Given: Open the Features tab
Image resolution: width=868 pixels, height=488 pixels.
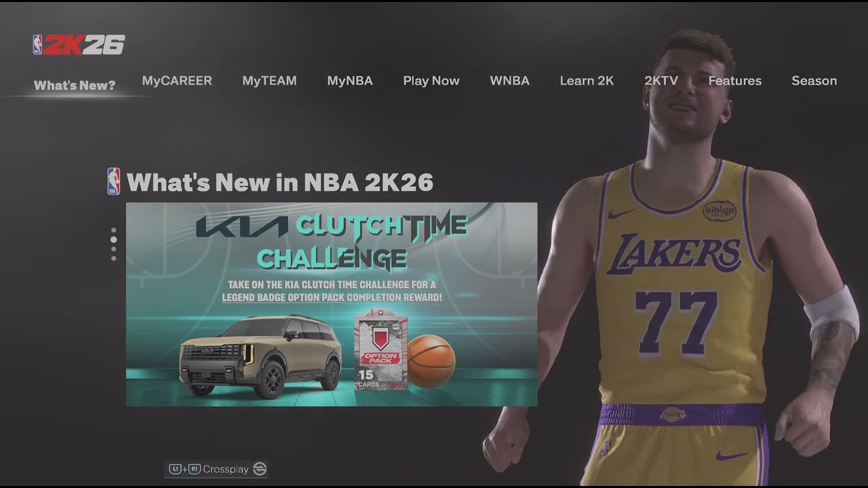Looking at the screenshot, I should click(735, 81).
